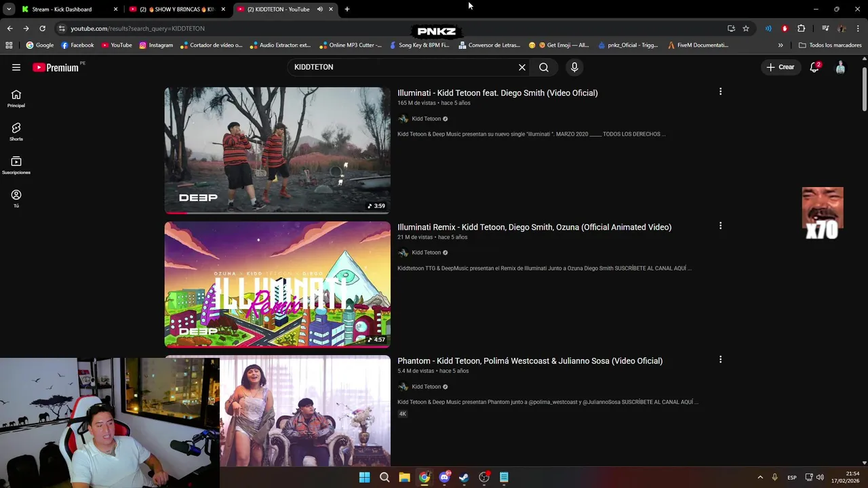
Task: Open the browser extensions puzzle icon
Action: pos(801,28)
